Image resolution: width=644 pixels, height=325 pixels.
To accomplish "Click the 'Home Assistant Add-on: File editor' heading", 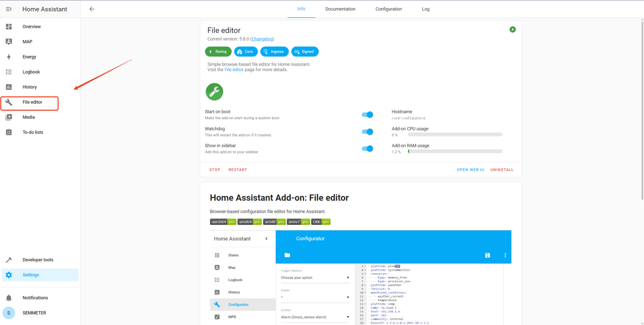I will pyautogui.click(x=279, y=198).
